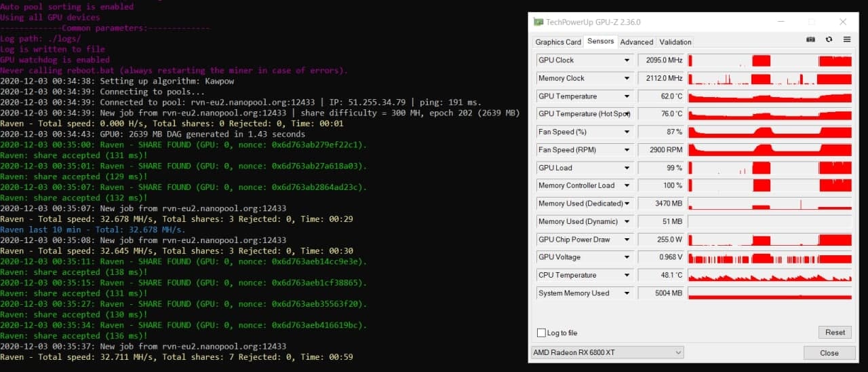
Task: Open the GPU Temperature sensor dropdown
Action: (627, 96)
